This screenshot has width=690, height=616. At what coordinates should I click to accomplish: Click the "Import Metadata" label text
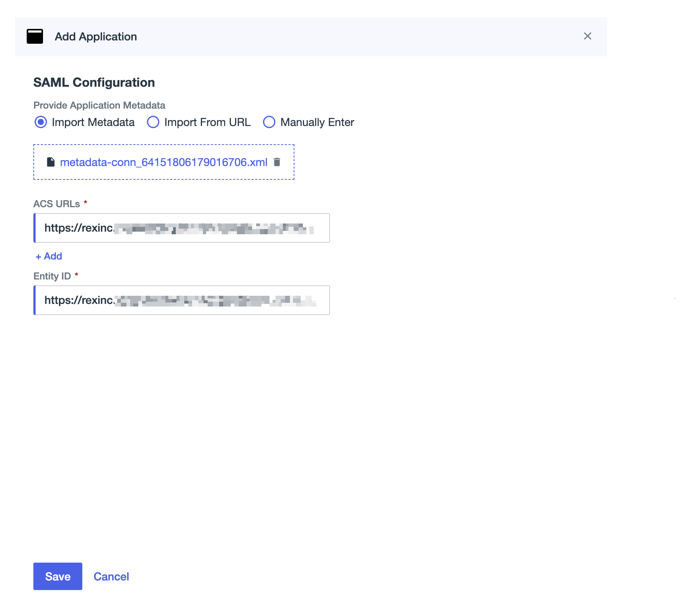[x=93, y=122]
